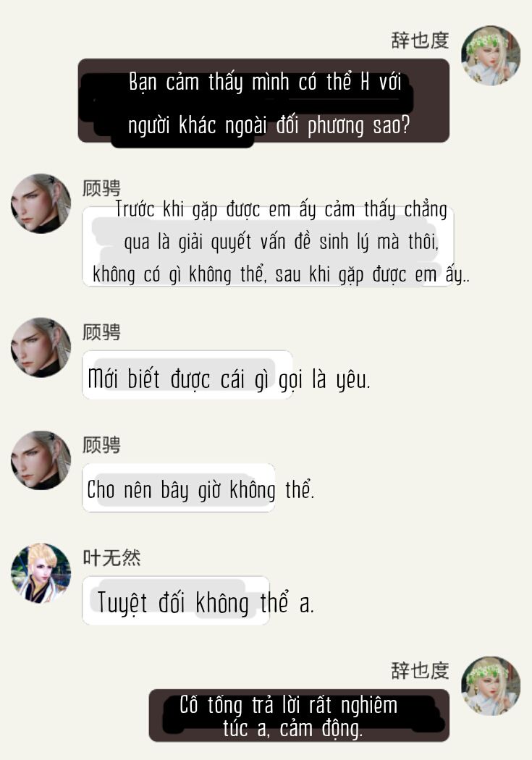The width and height of the screenshot is (532, 760).
Task: Click the username 叶无然
Action: (x=111, y=558)
